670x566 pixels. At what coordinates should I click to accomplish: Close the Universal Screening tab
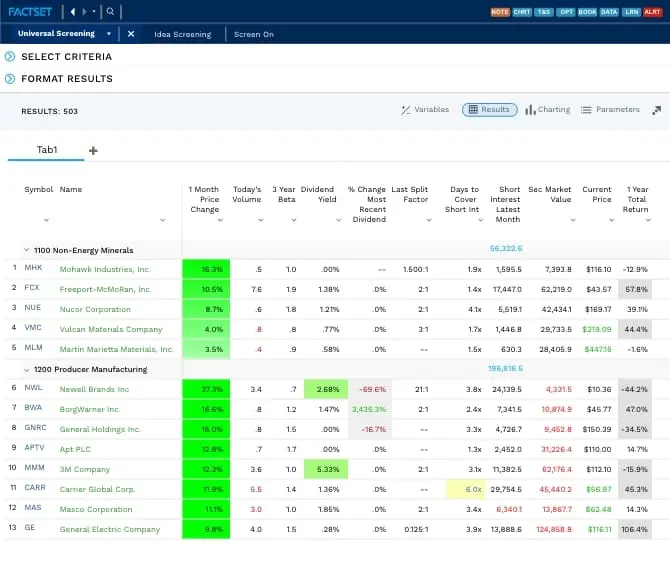(x=131, y=33)
